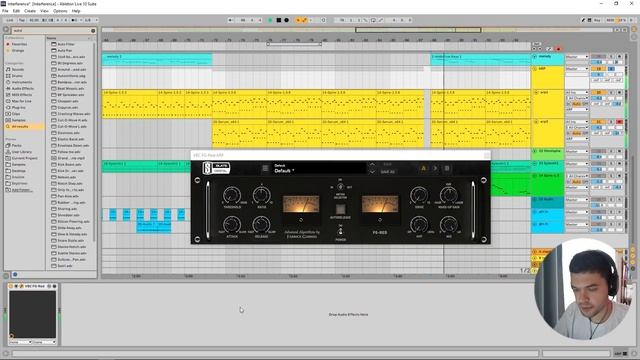Image resolution: width=640 pixels, height=360 pixels.
Task: Select Favorites collection in the browser
Action: [19, 44]
